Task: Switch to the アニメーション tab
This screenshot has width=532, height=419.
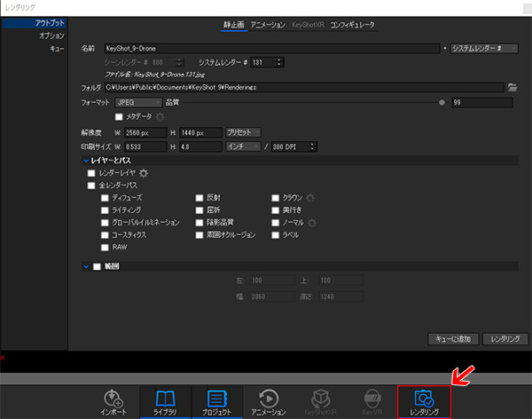Action: pos(268,25)
